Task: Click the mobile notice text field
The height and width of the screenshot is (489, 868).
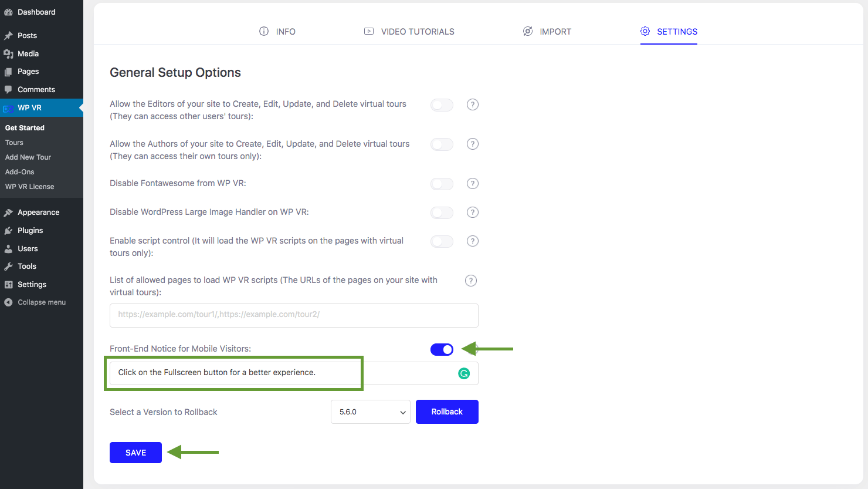Action: tap(294, 373)
